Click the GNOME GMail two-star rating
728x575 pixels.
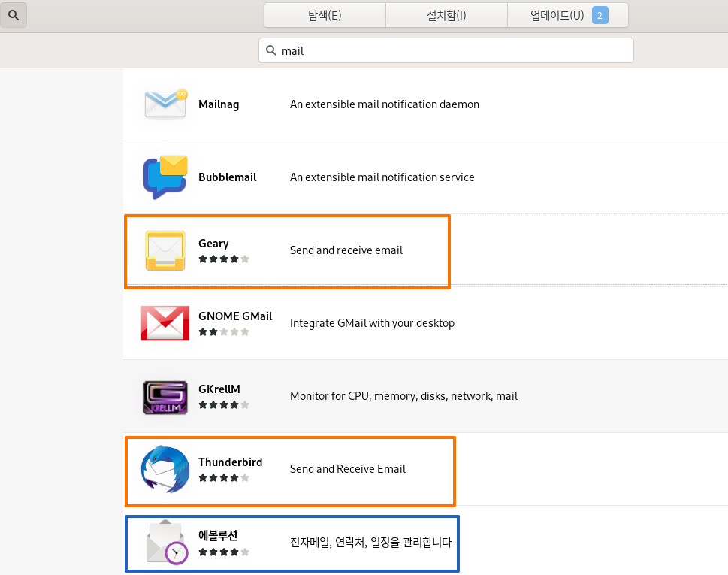point(224,332)
